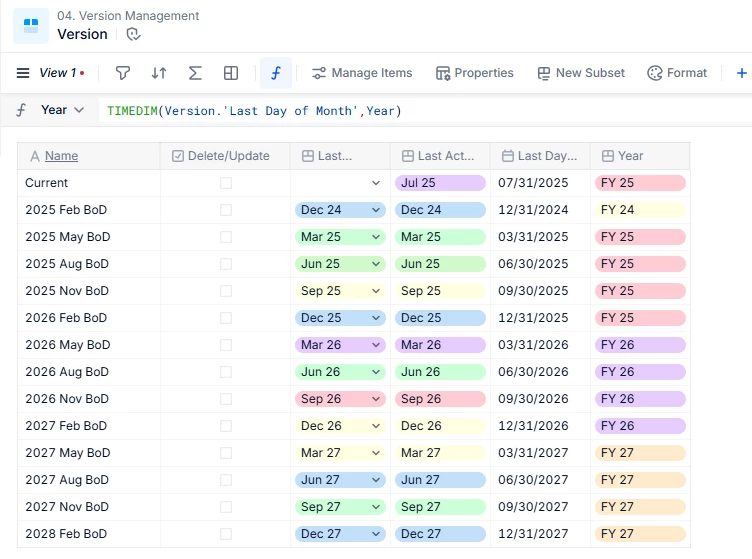Open Properties panel
The width and height of the screenshot is (752, 559).
click(x=474, y=73)
